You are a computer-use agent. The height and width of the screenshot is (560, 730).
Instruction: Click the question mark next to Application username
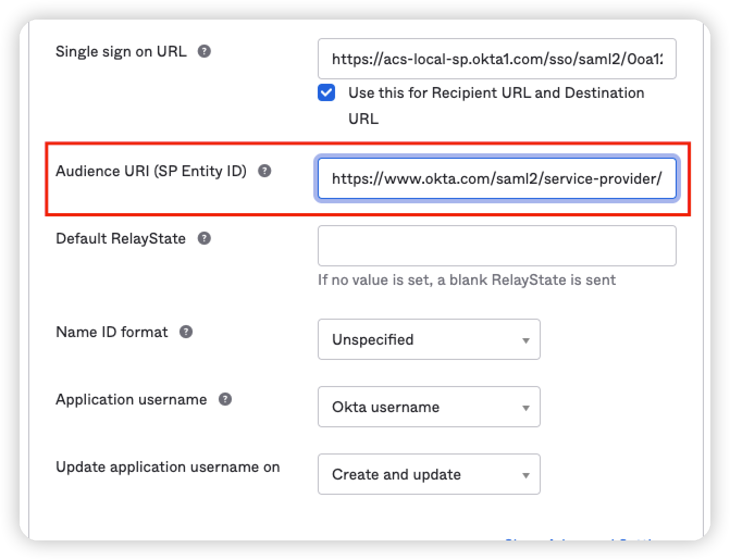coord(225,400)
